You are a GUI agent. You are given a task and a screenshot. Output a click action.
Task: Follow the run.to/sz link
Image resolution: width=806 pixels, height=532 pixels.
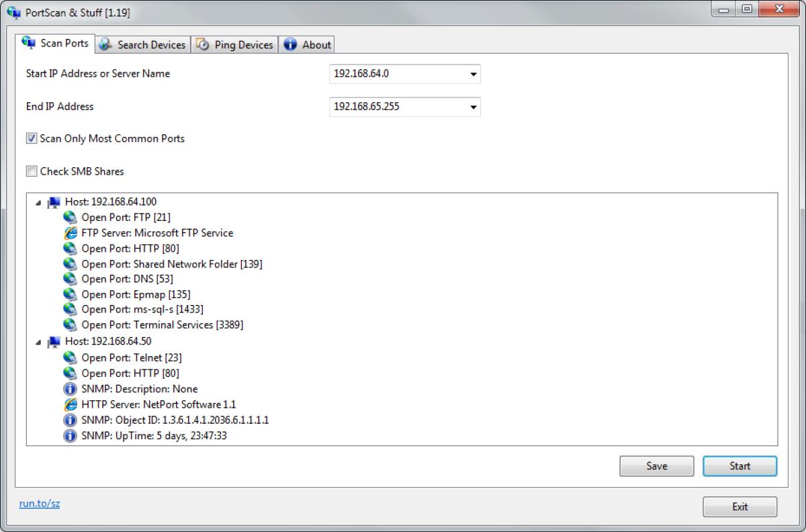click(38, 502)
